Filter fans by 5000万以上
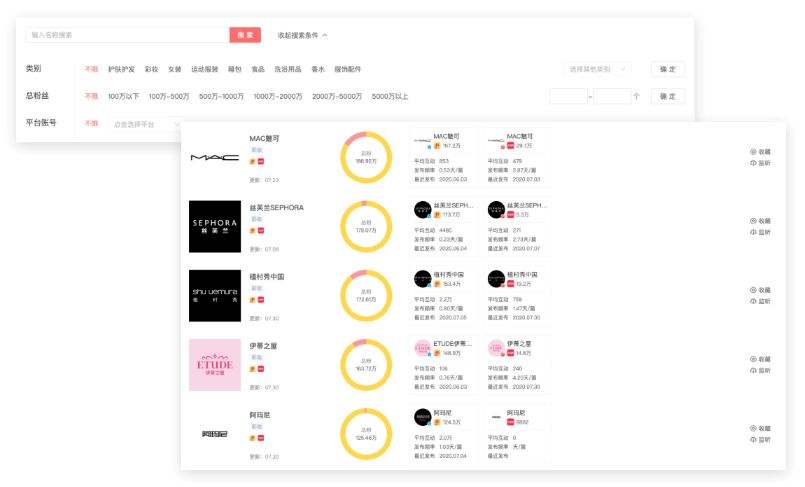 (x=390, y=96)
